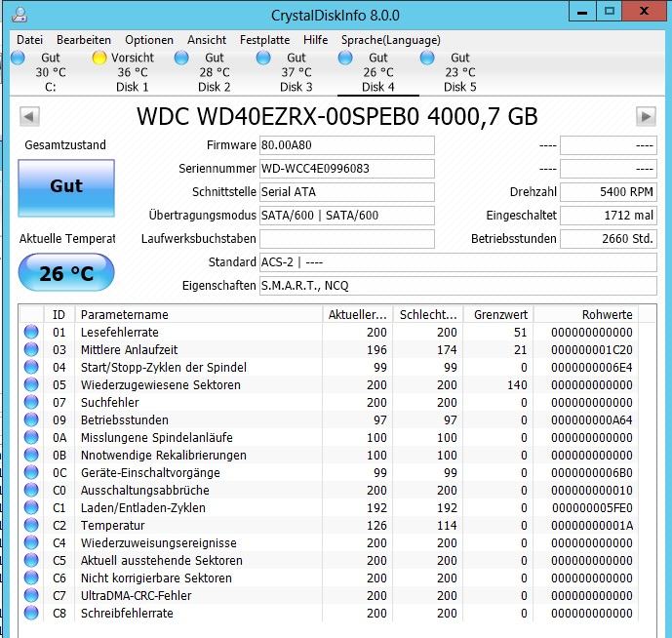Click status orb of Wiederzuweisungsereignisse row
Image resolution: width=672 pixels, height=638 pixels.
31,542
